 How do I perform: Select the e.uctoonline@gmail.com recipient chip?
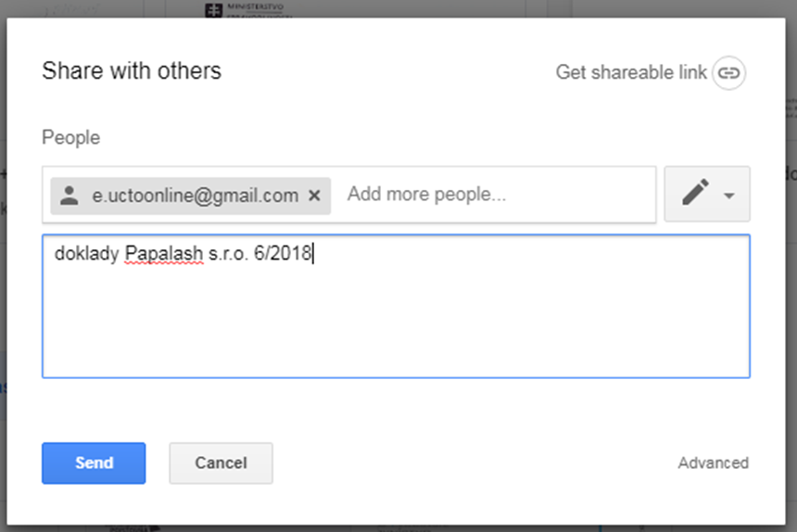click(x=191, y=196)
